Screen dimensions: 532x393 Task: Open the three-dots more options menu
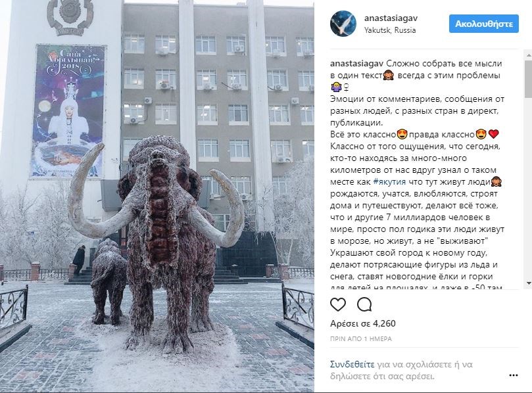(514, 375)
